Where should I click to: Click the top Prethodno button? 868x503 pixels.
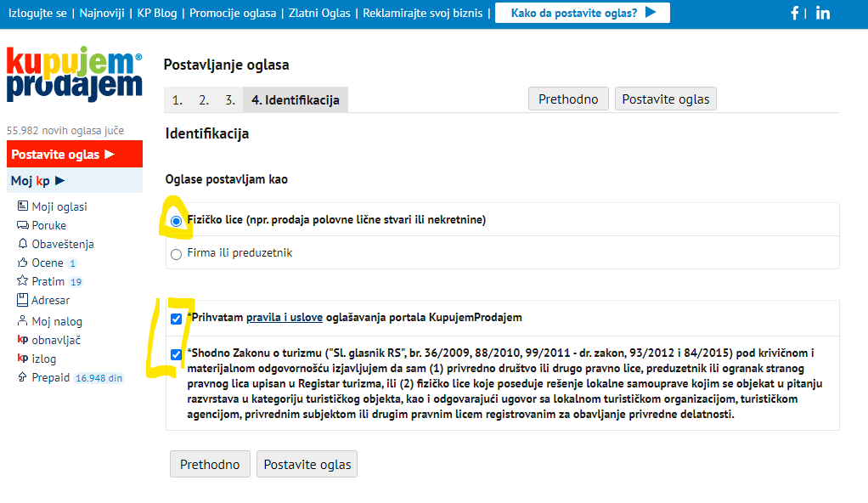tap(568, 99)
